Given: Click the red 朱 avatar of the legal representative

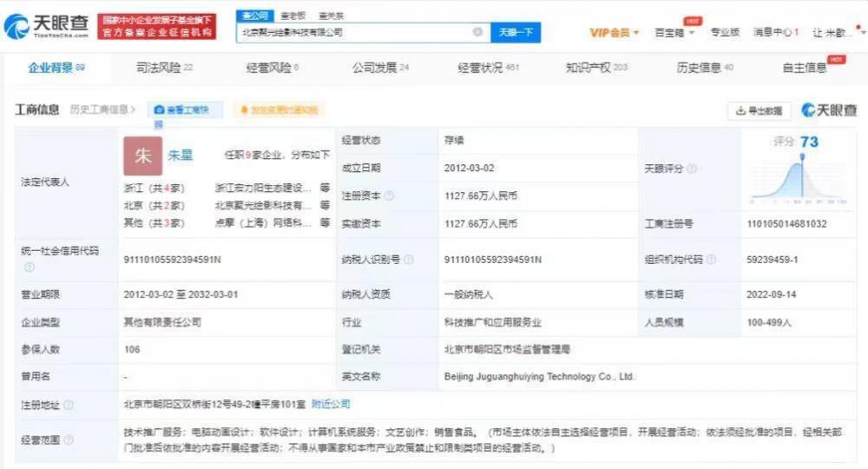Looking at the screenshot, I should coord(142,156).
